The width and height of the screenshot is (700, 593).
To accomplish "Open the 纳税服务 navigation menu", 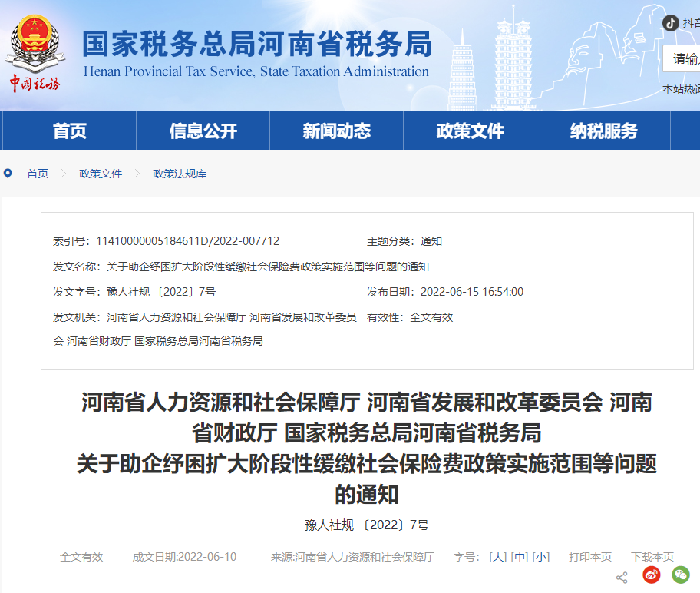I will [603, 131].
